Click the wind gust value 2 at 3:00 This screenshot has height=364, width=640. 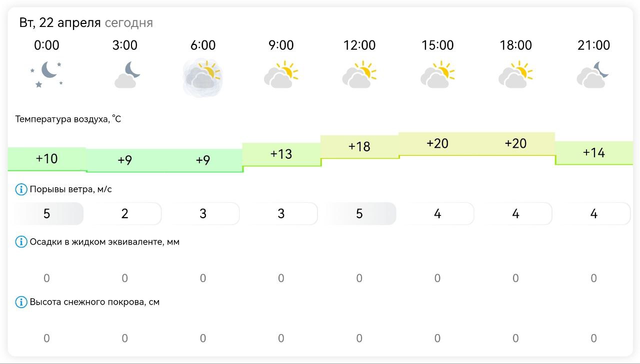pos(125,214)
